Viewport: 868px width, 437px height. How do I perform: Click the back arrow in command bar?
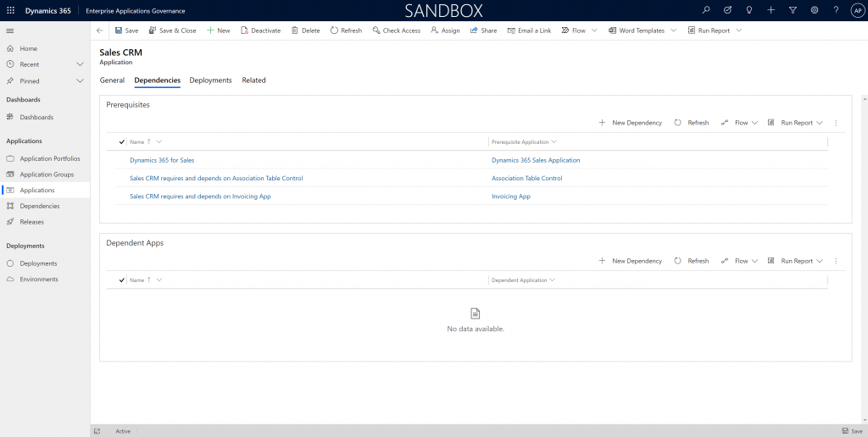pos(100,30)
